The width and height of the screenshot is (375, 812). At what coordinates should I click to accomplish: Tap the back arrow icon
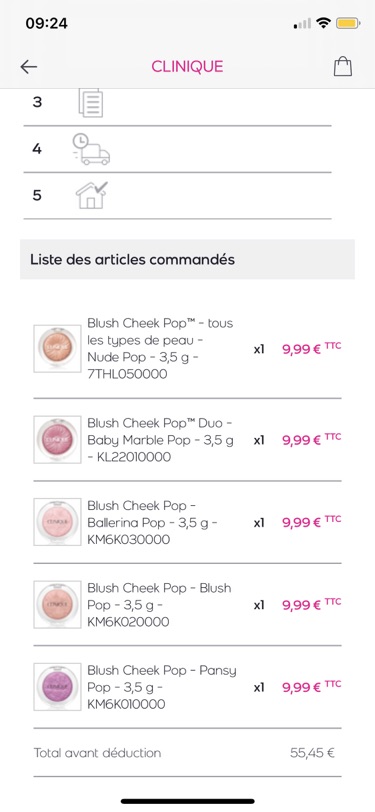pos(28,66)
